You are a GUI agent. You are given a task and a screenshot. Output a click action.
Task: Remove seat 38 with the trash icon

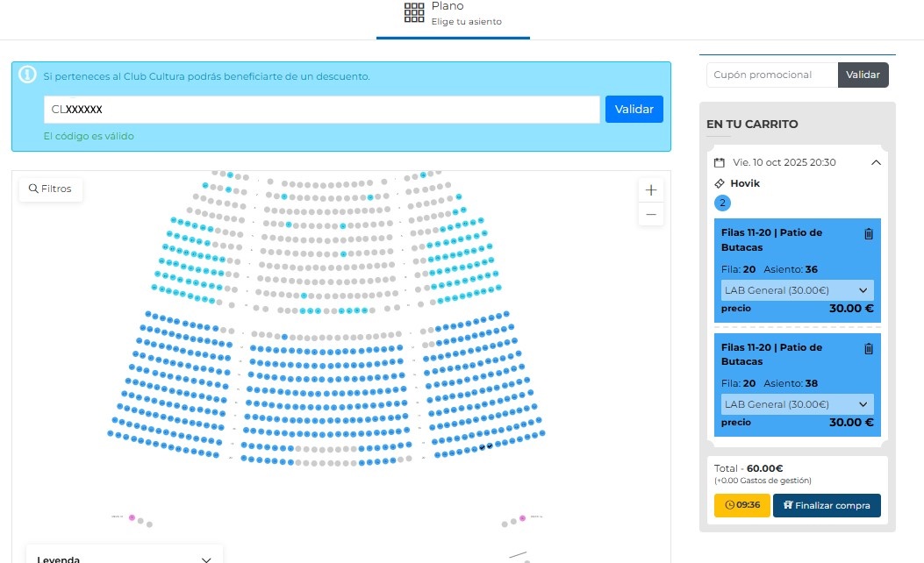point(869,349)
